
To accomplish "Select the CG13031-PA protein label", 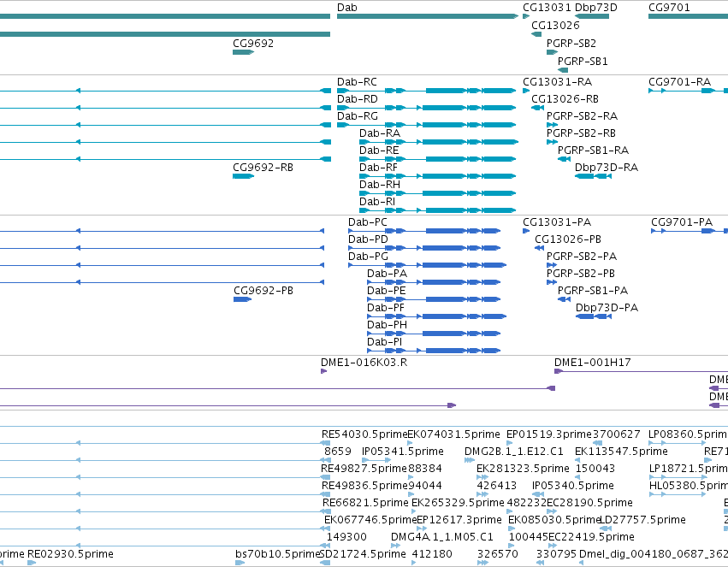I will coord(557,222).
